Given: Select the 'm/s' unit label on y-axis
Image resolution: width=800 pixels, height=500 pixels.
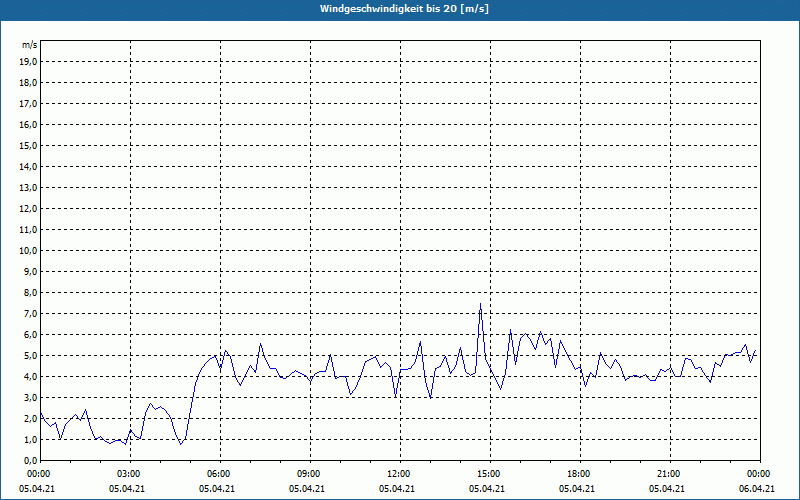Looking at the screenshot, I should coord(30,45).
